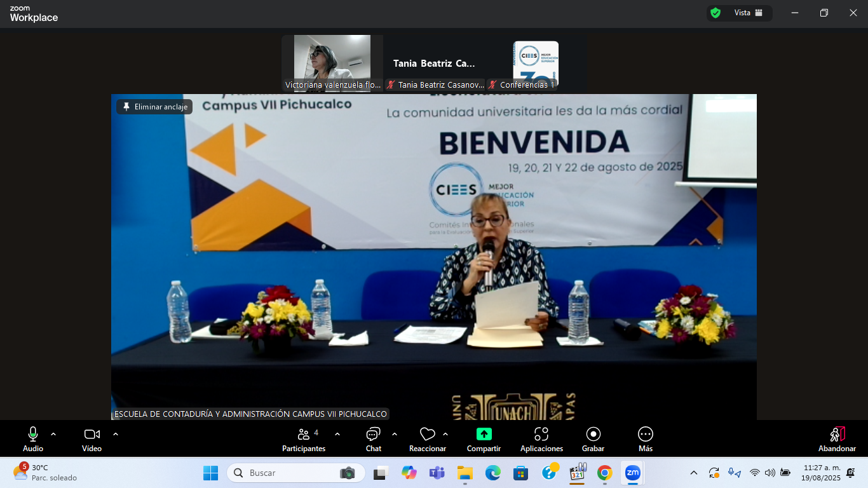Expand the arrow next to Participantes
The width and height of the screenshot is (868, 488).
[337, 434]
